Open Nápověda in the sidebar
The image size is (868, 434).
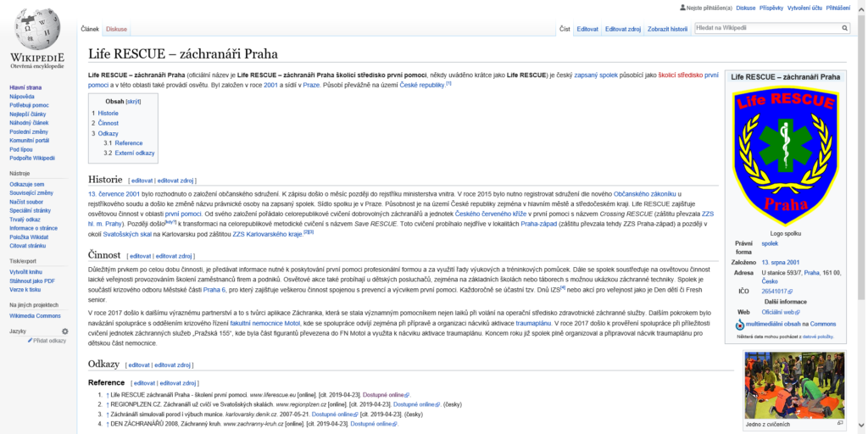(21, 97)
